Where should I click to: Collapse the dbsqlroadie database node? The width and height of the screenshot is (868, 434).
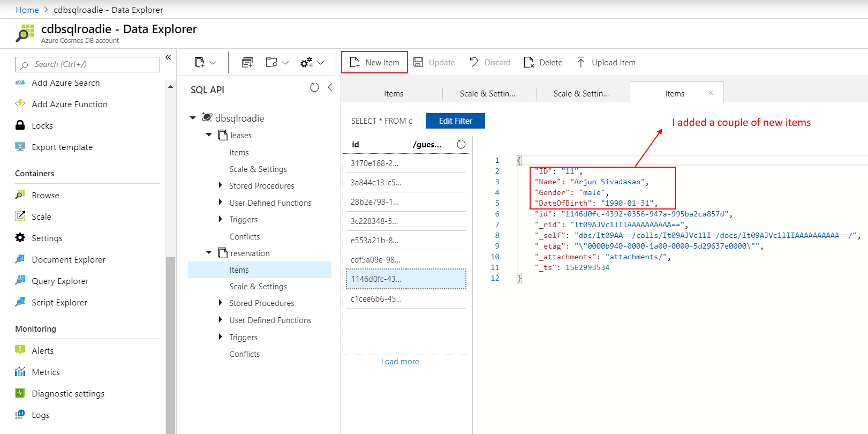point(193,118)
